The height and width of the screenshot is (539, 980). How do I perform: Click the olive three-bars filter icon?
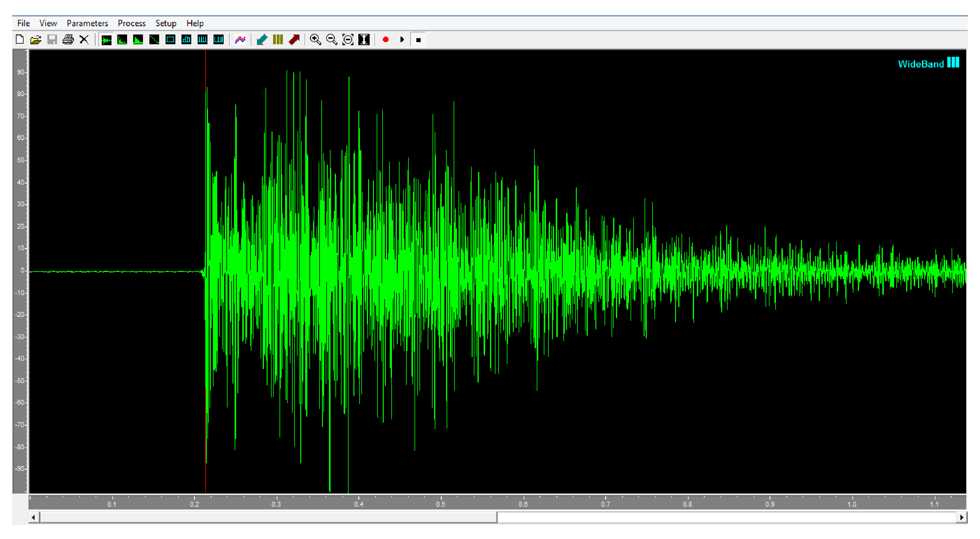click(x=278, y=40)
